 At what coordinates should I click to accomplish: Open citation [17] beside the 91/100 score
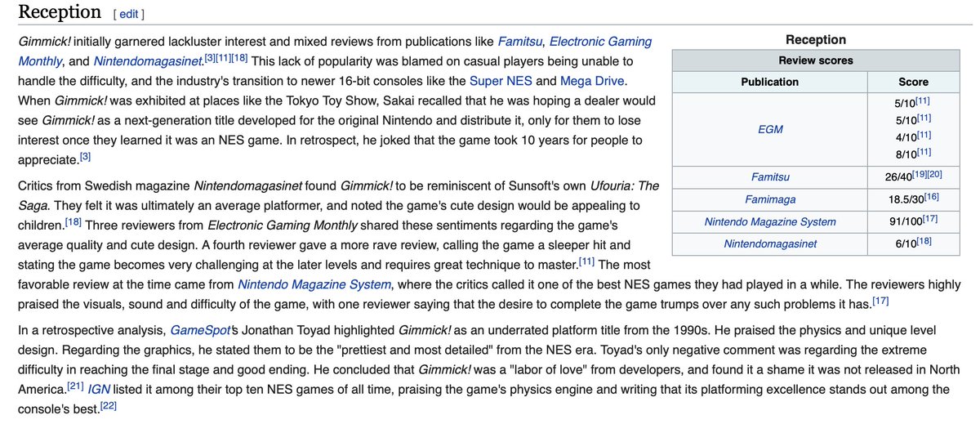click(x=932, y=220)
